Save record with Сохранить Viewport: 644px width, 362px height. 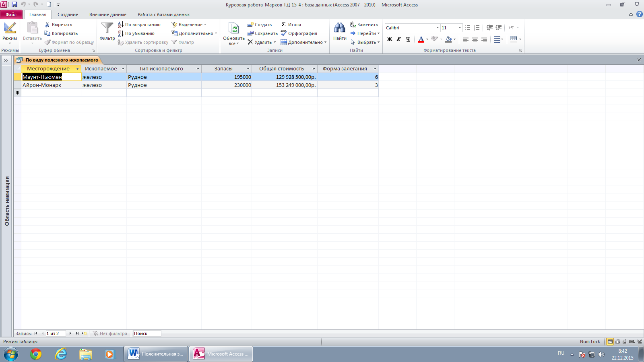[x=262, y=33]
